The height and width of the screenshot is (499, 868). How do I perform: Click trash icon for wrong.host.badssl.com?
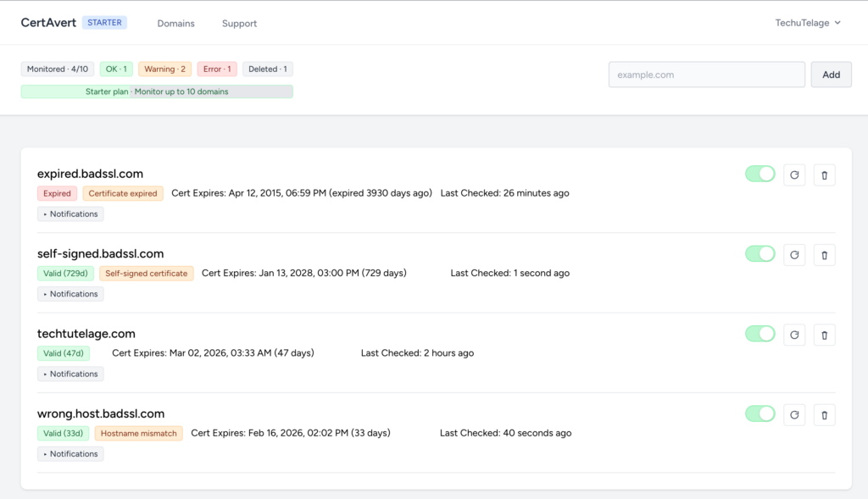tap(824, 414)
